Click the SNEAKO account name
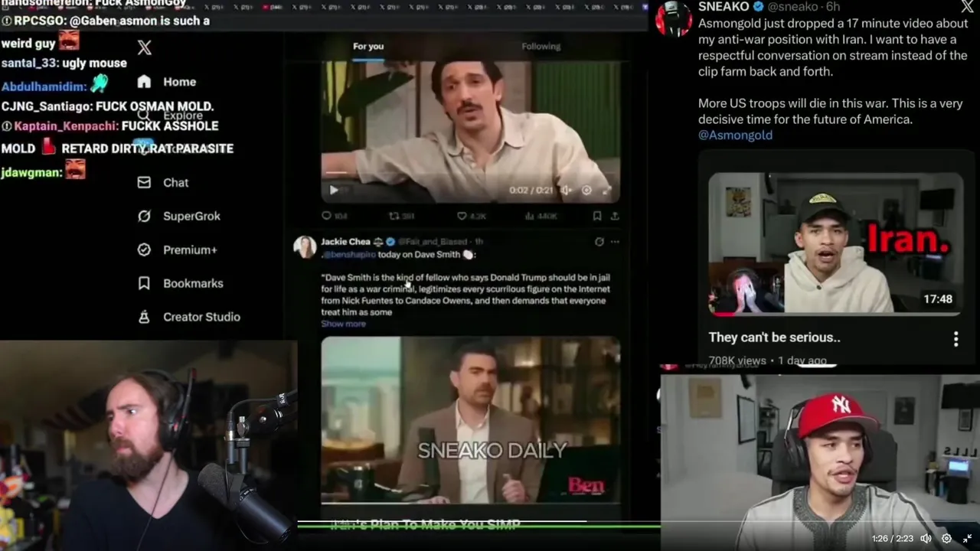The image size is (980, 551). point(724,7)
